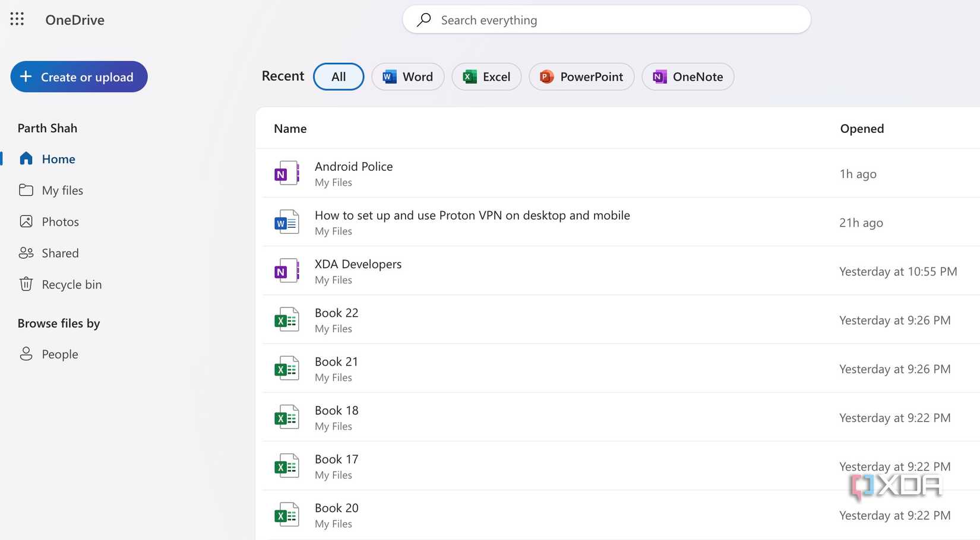This screenshot has height=540, width=980.
Task: Open the Book 20 workbook
Action: click(336, 507)
